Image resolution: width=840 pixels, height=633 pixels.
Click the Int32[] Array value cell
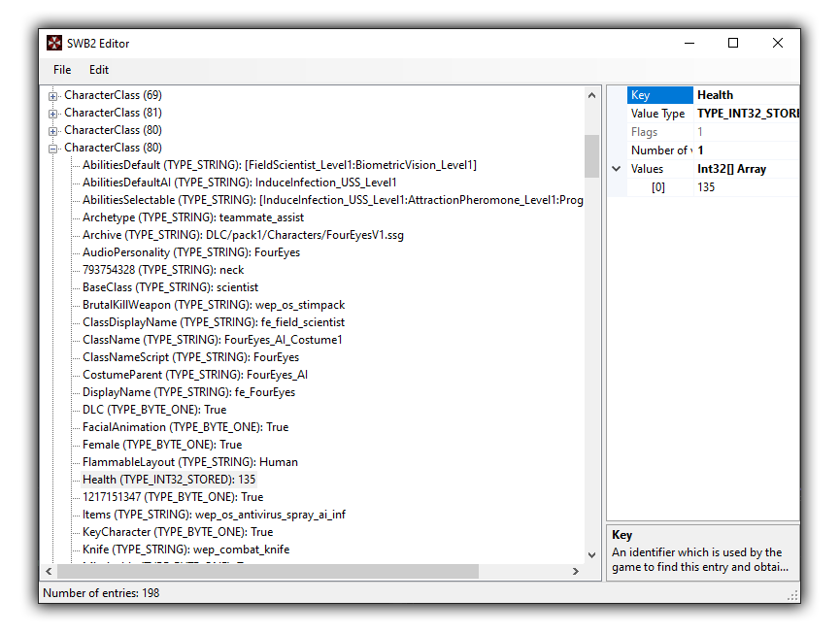tap(747, 169)
